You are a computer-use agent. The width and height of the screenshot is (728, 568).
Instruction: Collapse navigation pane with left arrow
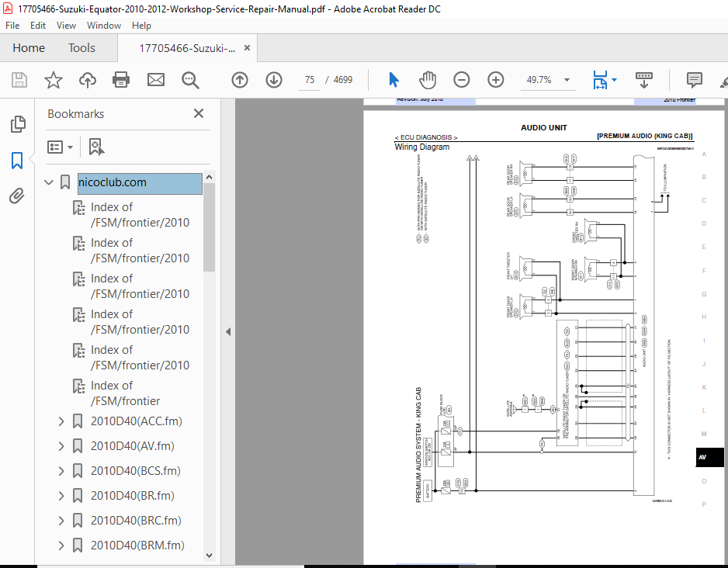[x=228, y=331]
